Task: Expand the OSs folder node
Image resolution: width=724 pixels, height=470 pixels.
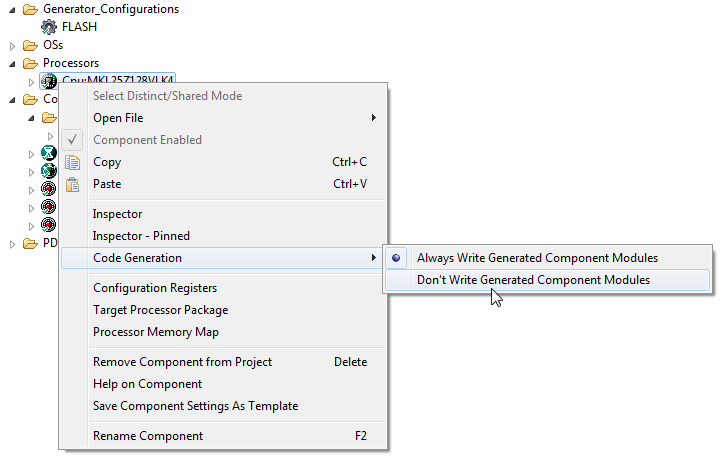Action: point(13,45)
